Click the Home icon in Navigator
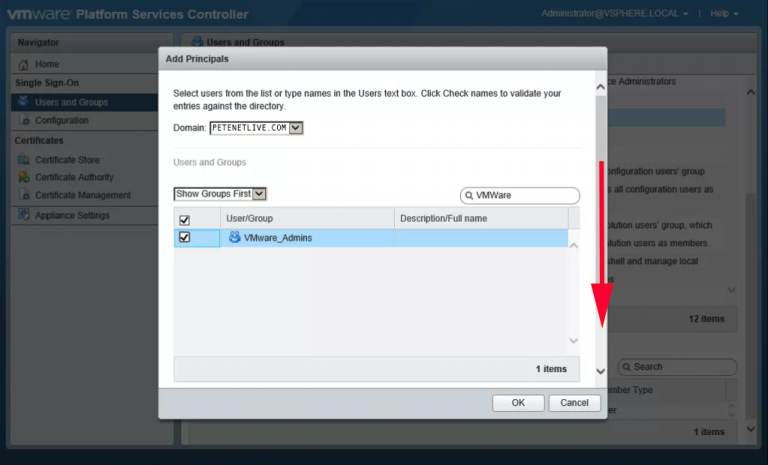Viewport: 768px width, 465px height. coord(23,64)
